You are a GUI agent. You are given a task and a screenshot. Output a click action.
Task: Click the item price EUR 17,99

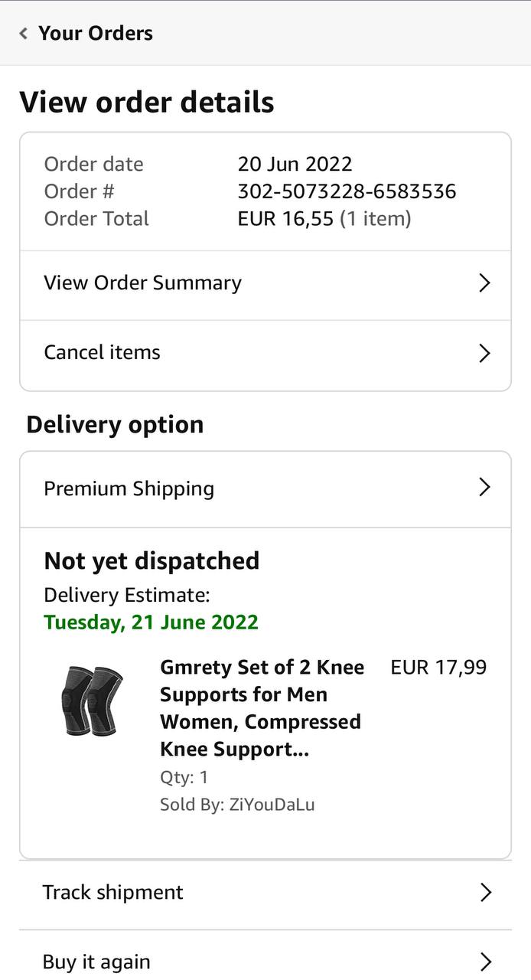(x=438, y=668)
